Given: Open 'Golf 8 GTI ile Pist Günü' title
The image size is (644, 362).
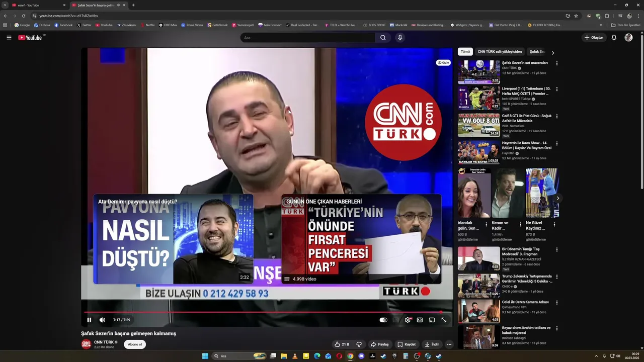Looking at the screenshot, I should tap(527, 118).
